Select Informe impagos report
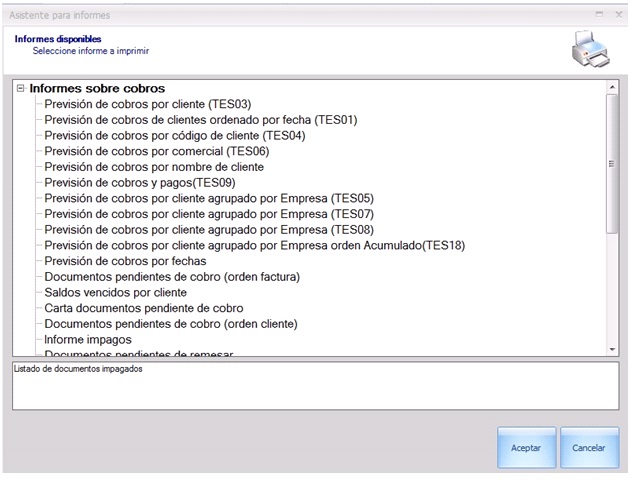 tap(86, 340)
